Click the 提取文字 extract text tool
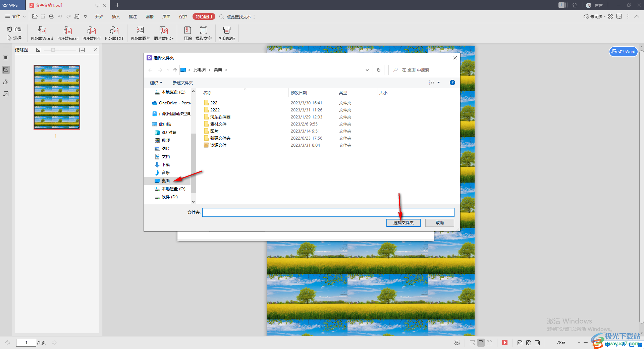Image resolution: width=644 pixels, height=349 pixels. (204, 34)
